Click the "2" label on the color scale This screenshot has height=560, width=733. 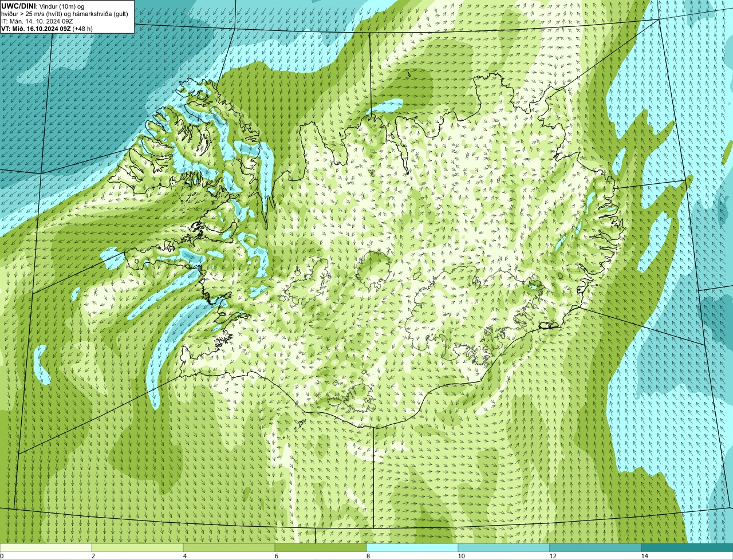click(x=93, y=556)
